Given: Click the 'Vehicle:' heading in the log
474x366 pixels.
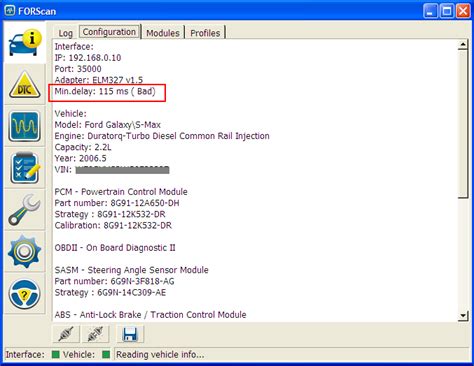Looking at the screenshot, I should 71,114.
